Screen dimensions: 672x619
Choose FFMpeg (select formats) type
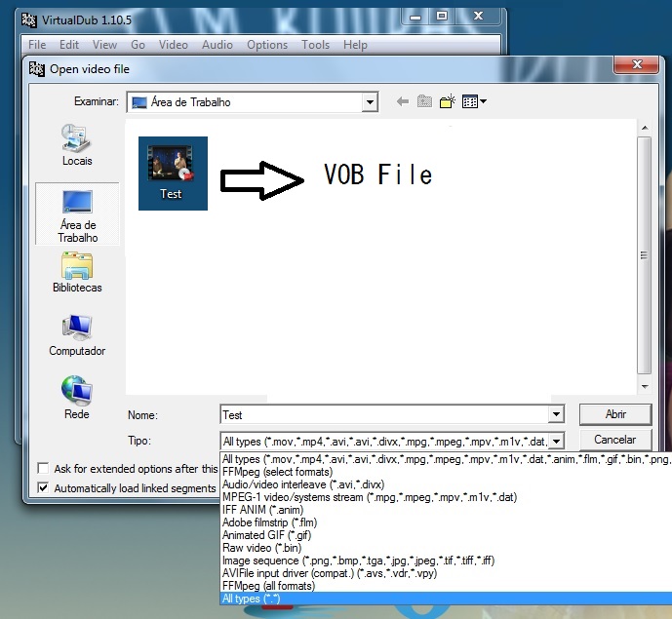pos(446,472)
